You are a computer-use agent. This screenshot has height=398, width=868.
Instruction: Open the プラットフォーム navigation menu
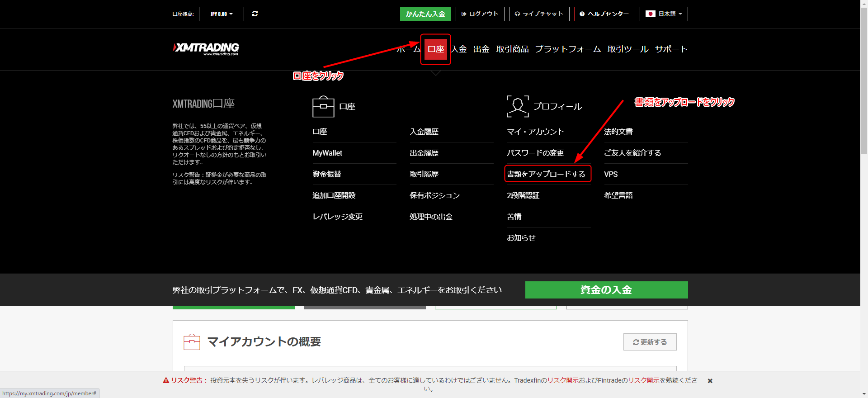(x=568, y=49)
